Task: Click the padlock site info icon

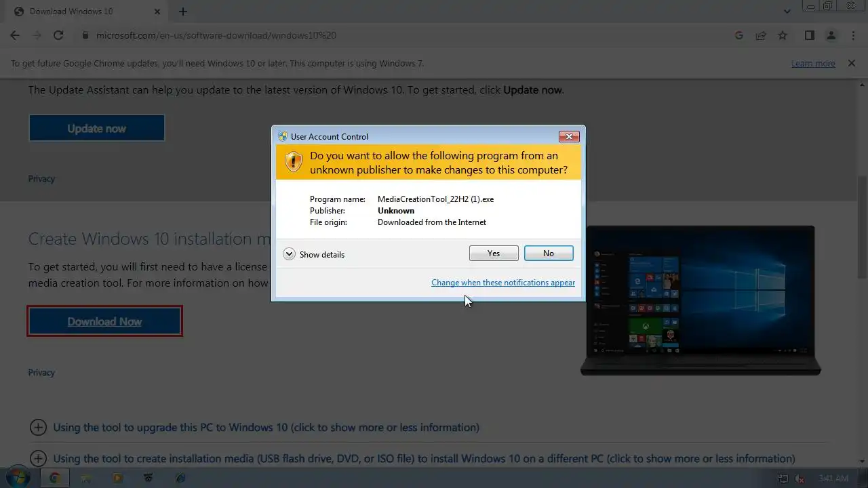Action: [85, 35]
